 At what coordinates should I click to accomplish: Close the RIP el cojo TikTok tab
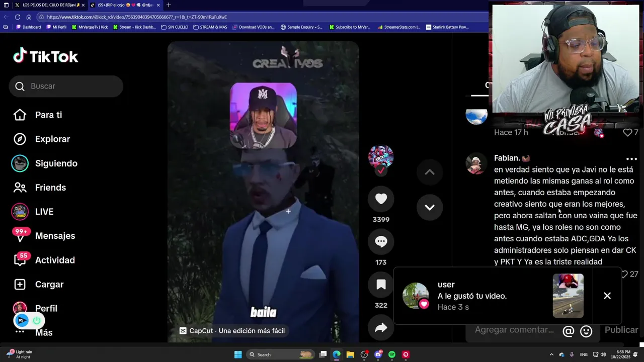[158, 5]
